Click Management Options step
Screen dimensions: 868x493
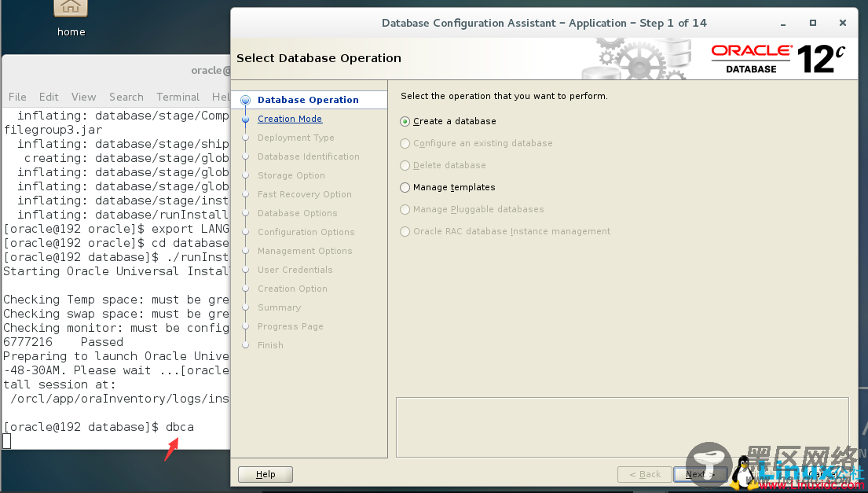point(305,251)
